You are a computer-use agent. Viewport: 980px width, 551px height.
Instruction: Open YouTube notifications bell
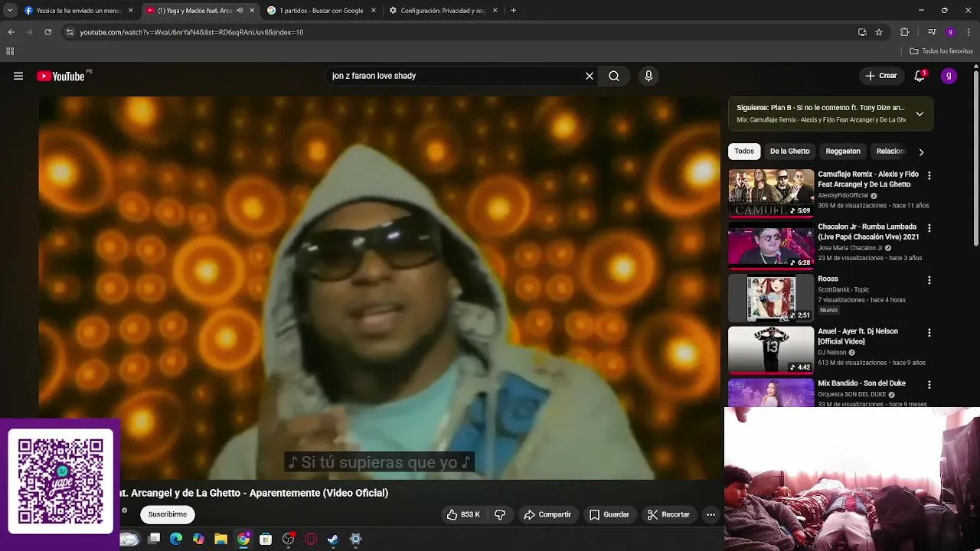tap(920, 76)
